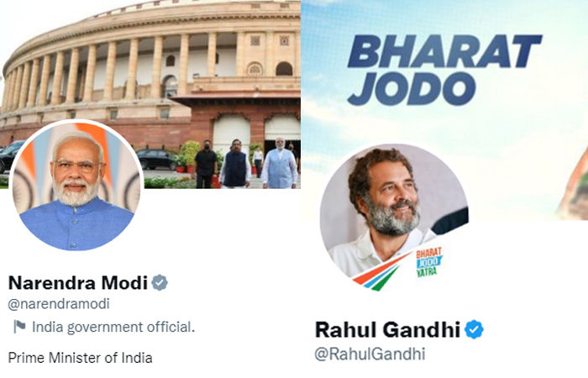Click the Prime Minister of India bio text
This screenshot has width=588, height=378.
pos(81,358)
